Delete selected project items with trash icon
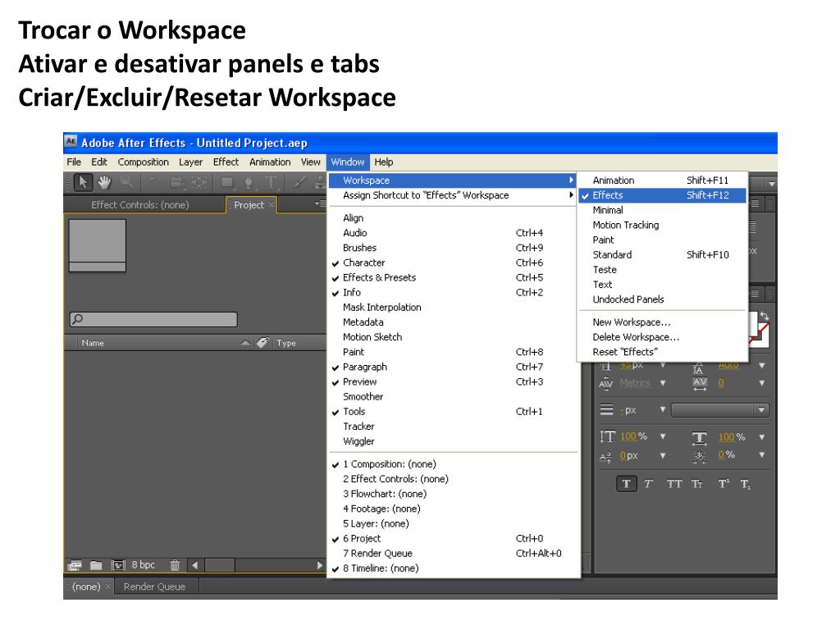 click(175, 565)
